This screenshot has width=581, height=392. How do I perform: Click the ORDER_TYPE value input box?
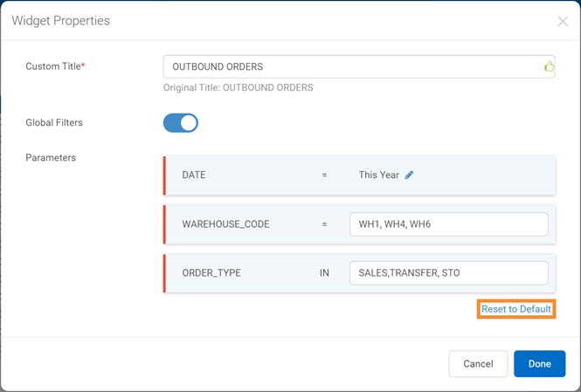(x=448, y=273)
